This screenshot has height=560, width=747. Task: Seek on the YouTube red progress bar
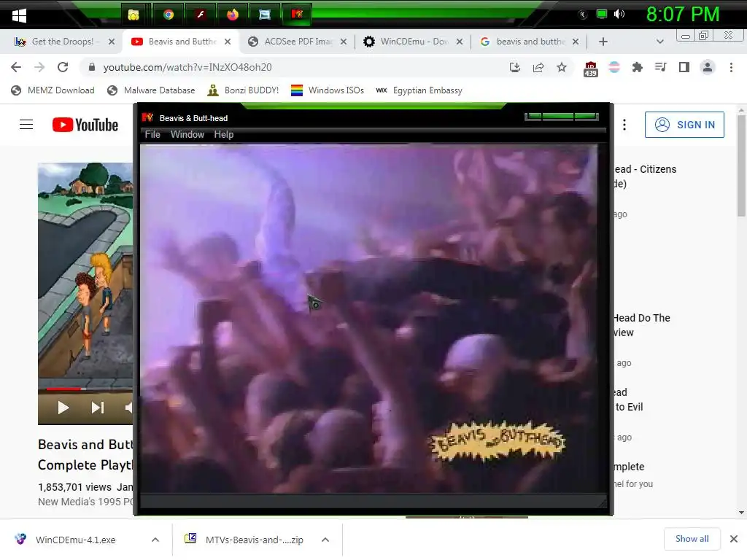(64, 389)
